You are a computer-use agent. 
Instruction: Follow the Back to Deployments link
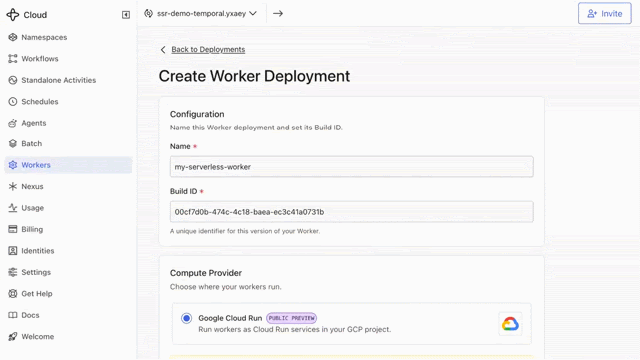[208, 49]
